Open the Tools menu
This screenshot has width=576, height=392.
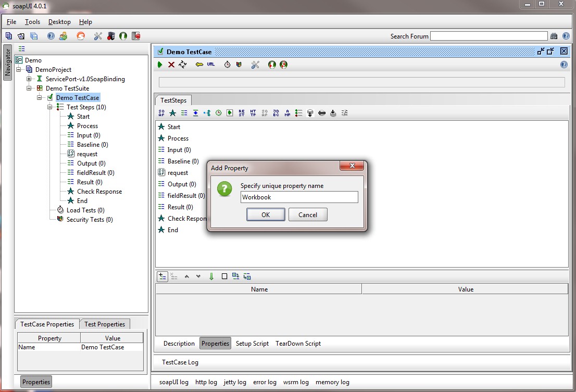32,22
